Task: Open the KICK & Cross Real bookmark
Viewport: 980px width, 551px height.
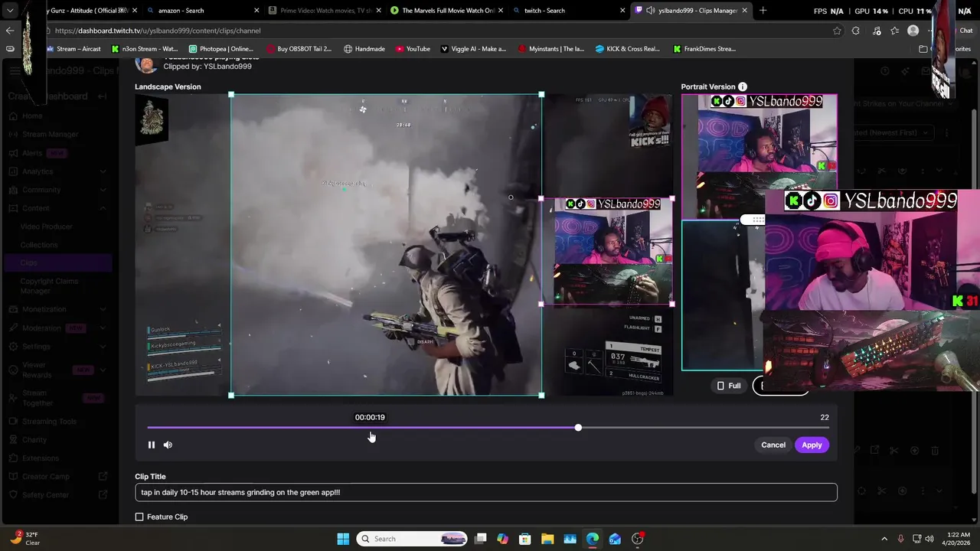Action: tap(627, 49)
